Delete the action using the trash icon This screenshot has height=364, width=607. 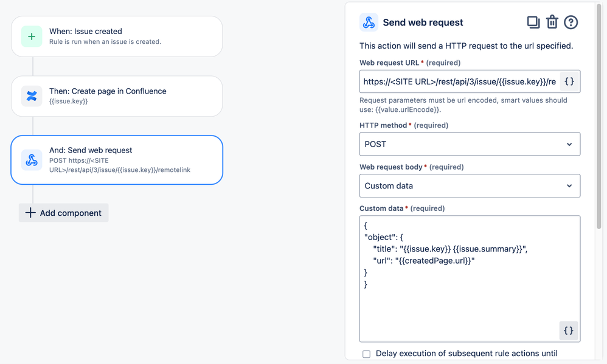tap(552, 22)
